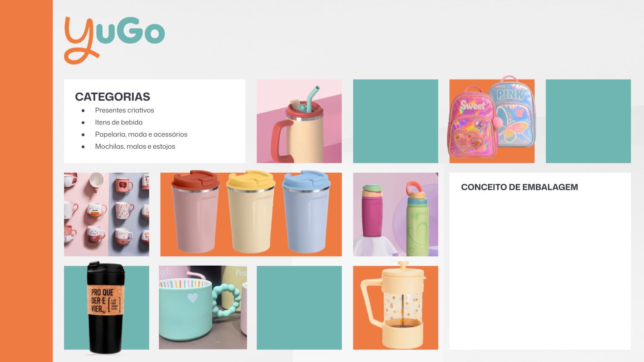This screenshot has width=644, height=362.
Task: Select the red-lid pink cup
Action: pyautogui.click(x=195, y=212)
